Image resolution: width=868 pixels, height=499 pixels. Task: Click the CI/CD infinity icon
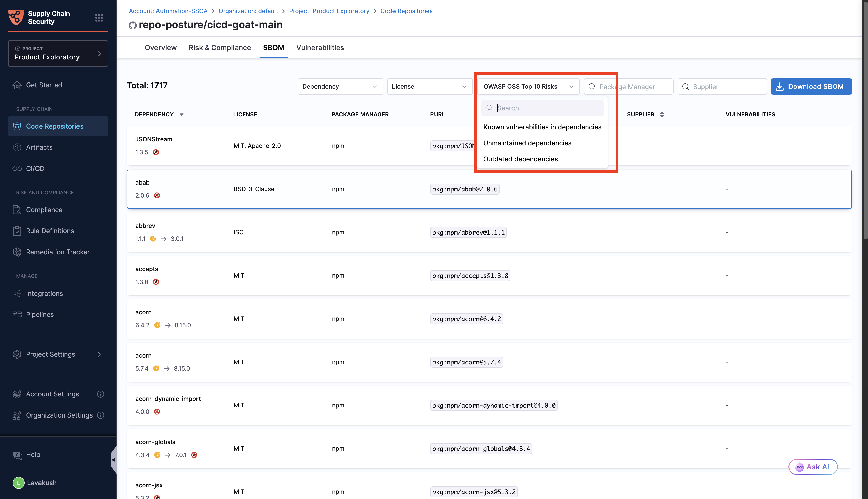pyautogui.click(x=17, y=168)
